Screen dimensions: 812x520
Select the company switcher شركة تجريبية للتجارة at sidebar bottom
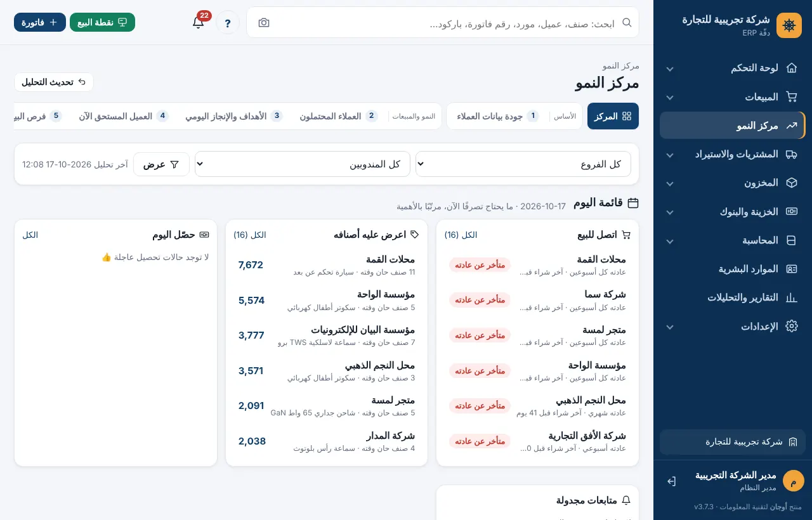click(733, 442)
